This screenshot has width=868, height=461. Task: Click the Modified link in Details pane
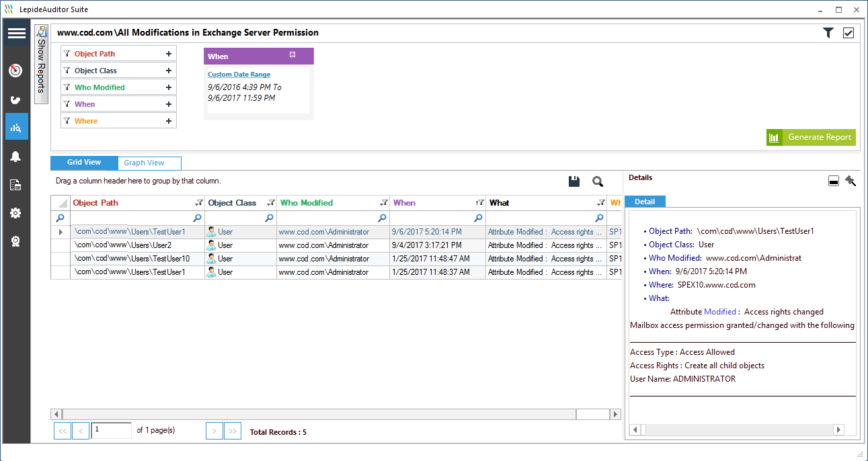pyautogui.click(x=720, y=312)
